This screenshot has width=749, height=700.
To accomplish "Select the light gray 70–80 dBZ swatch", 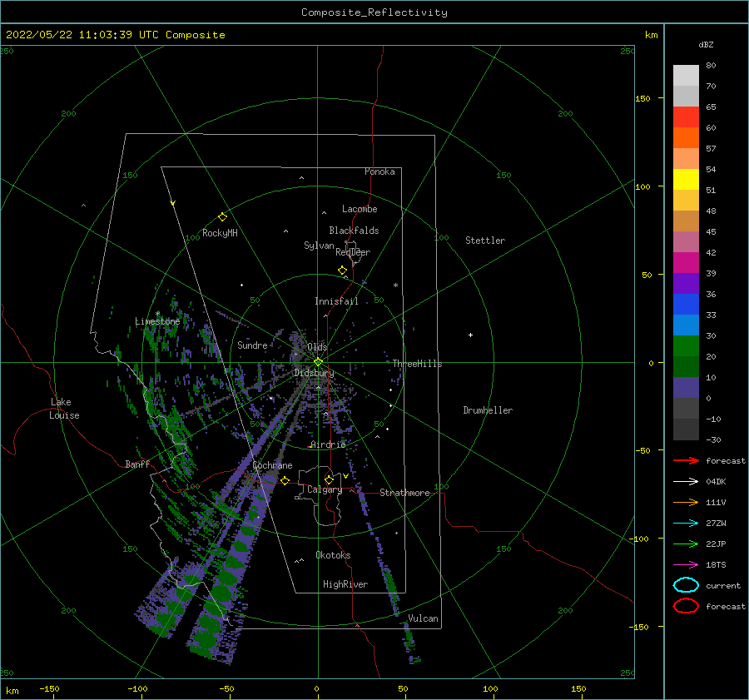I will click(x=686, y=76).
